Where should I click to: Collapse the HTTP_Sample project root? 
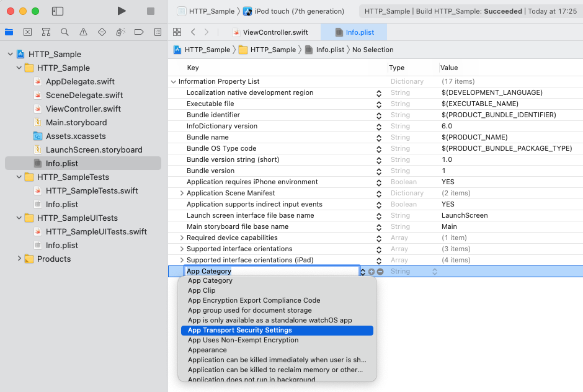[11, 55]
